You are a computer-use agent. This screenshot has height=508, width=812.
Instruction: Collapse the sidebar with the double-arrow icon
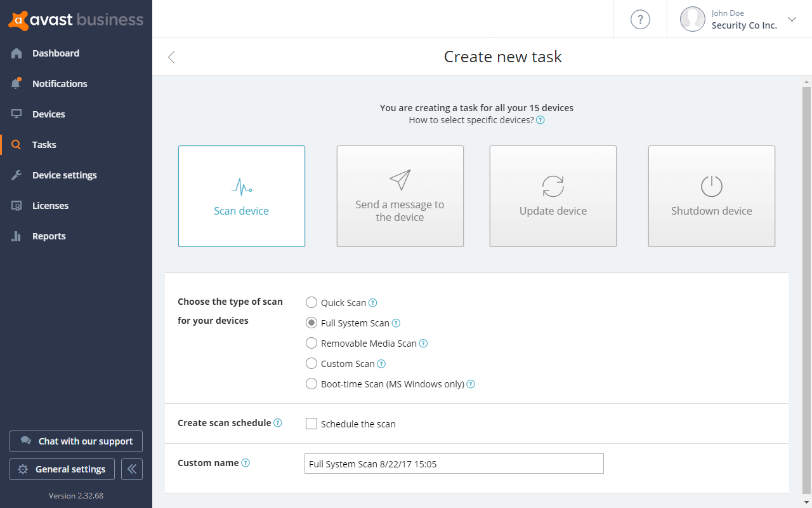[131, 469]
